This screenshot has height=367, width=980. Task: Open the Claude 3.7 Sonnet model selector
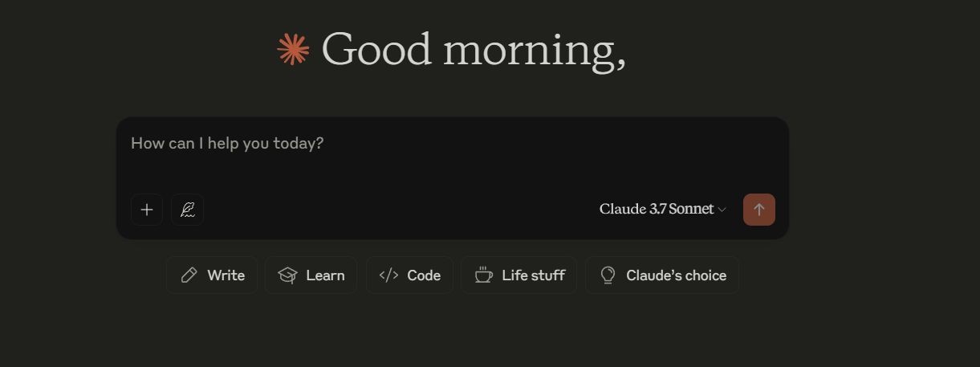(x=663, y=209)
